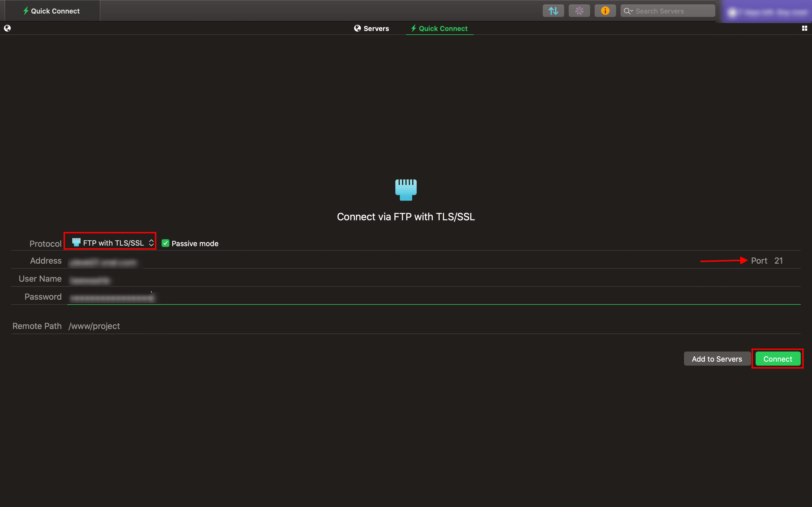Select the green Quick Connect tab
The image size is (812, 507).
(x=440, y=28)
